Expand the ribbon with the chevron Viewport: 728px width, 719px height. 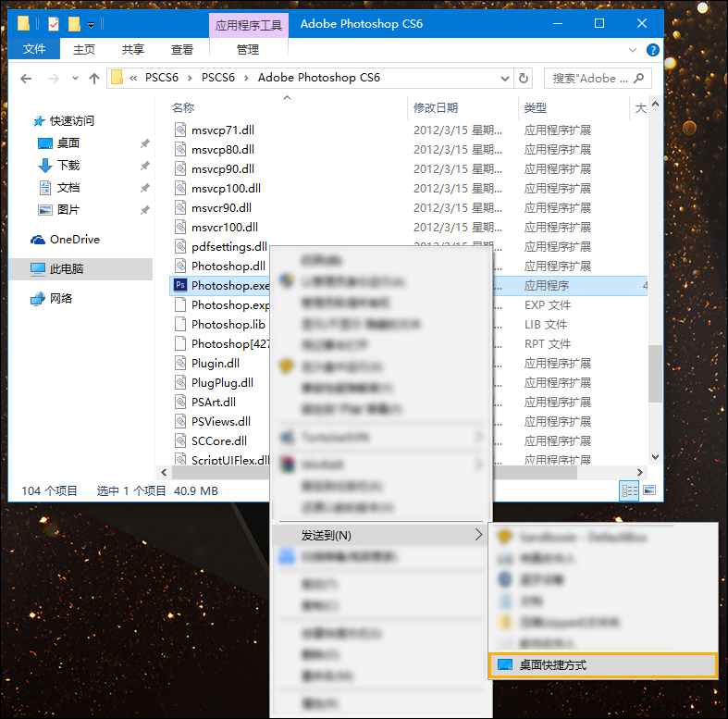tap(632, 50)
